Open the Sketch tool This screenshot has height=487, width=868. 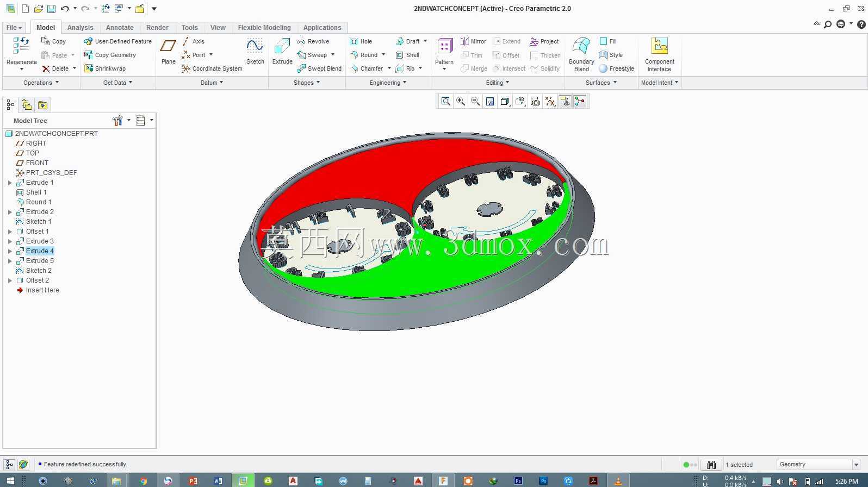coord(255,52)
